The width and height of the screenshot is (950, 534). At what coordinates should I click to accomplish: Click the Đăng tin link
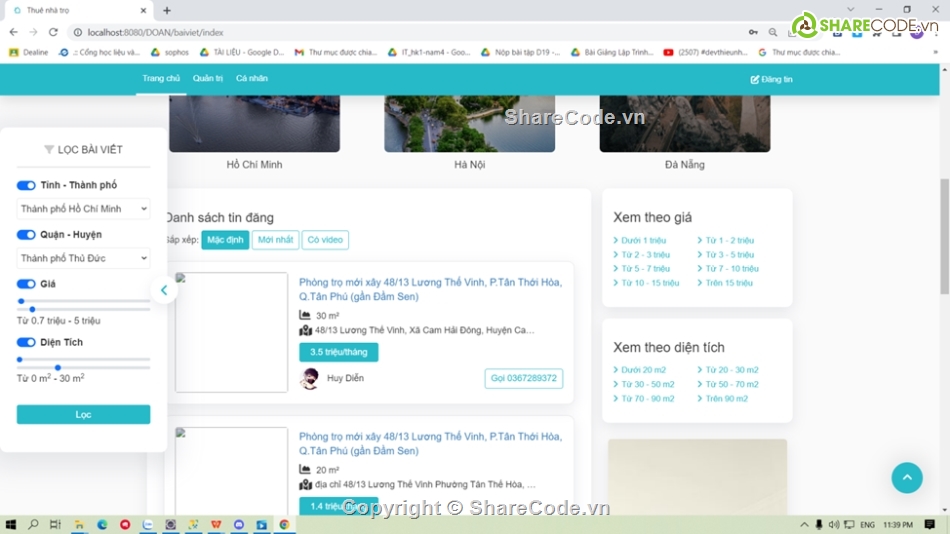pos(771,79)
